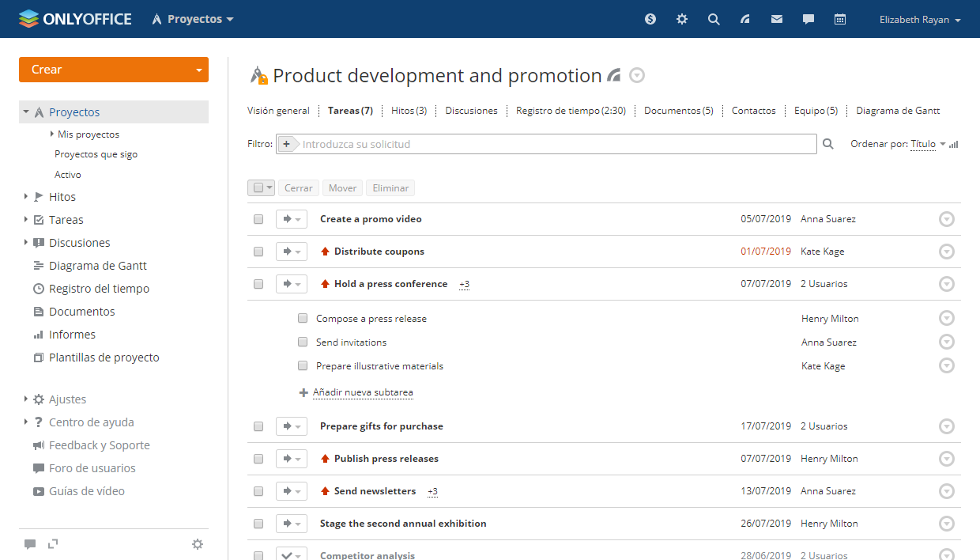Switch to the Diagrama de Gantt tab

[x=898, y=111]
